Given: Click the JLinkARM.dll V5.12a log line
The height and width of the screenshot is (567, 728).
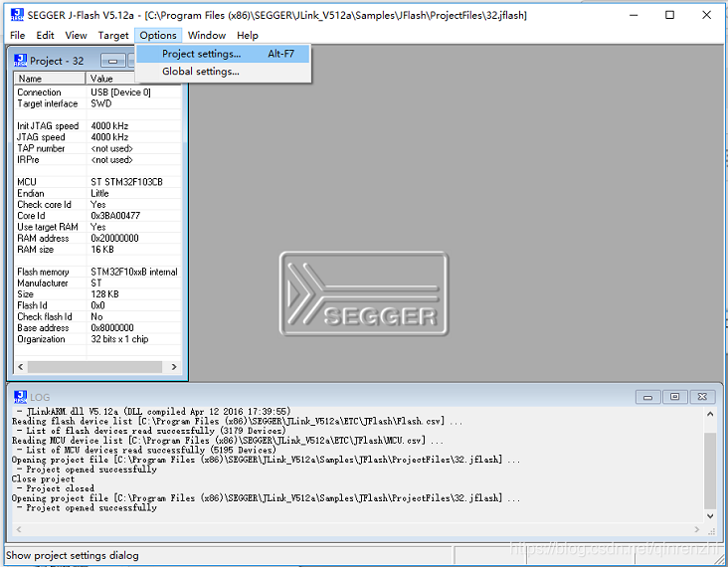Looking at the screenshot, I should [154, 412].
